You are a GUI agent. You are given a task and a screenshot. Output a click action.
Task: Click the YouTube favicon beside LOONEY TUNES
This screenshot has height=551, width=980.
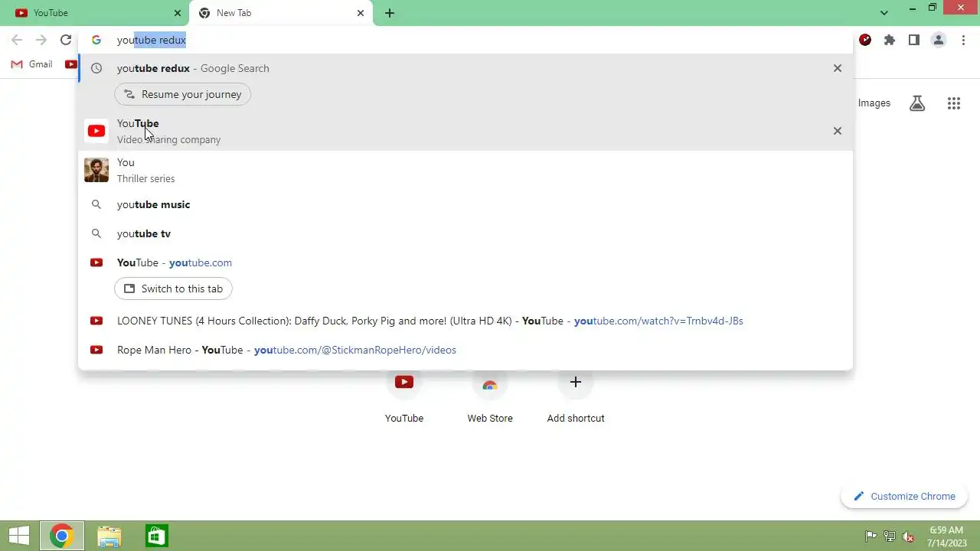96,321
